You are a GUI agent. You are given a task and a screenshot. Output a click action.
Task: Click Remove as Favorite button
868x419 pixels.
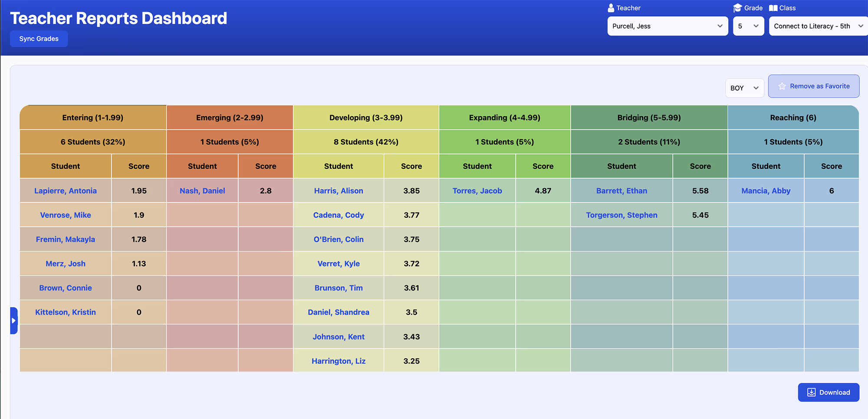813,86
